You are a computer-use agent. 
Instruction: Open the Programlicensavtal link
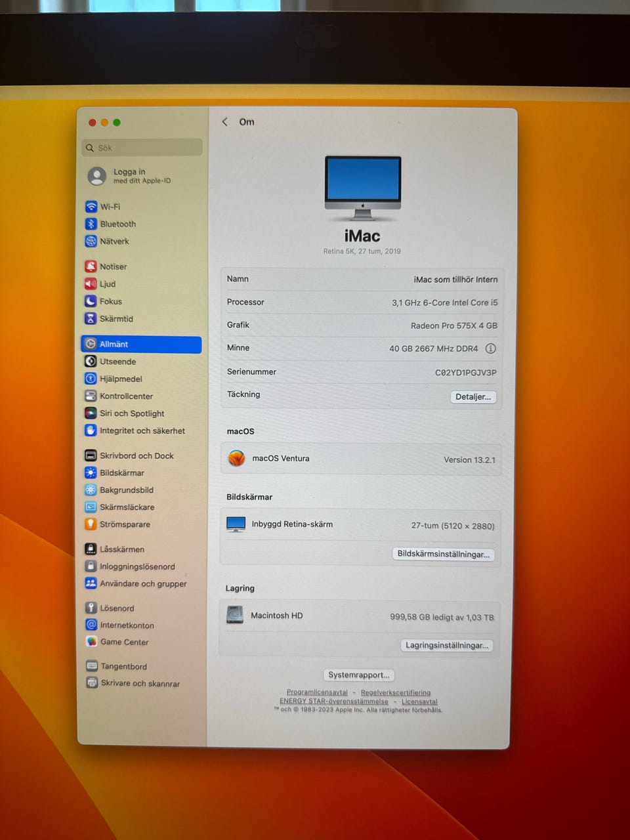317,692
